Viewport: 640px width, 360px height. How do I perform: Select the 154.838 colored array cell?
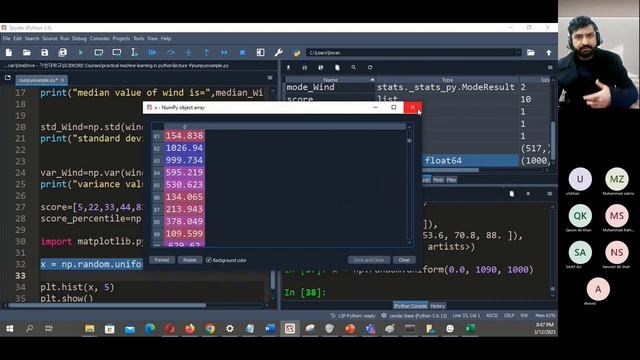pyautogui.click(x=184, y=136)
